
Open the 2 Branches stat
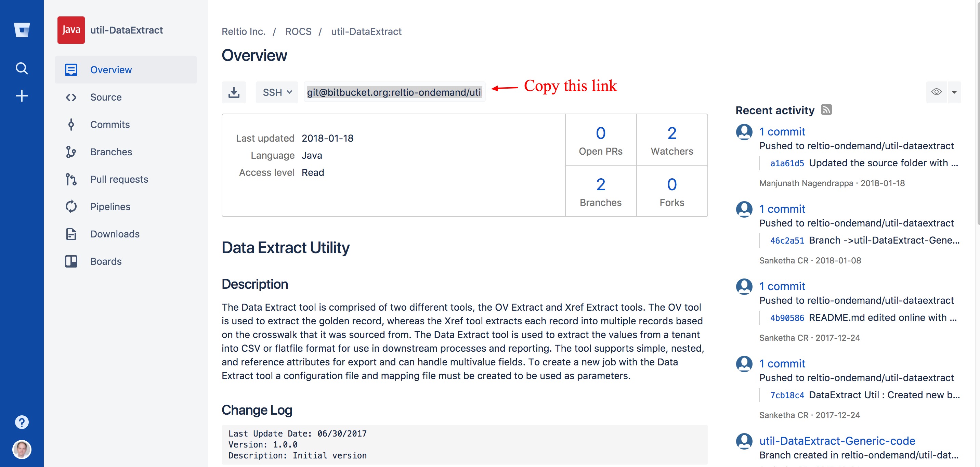pyautogui.click(x=601, y=191)
